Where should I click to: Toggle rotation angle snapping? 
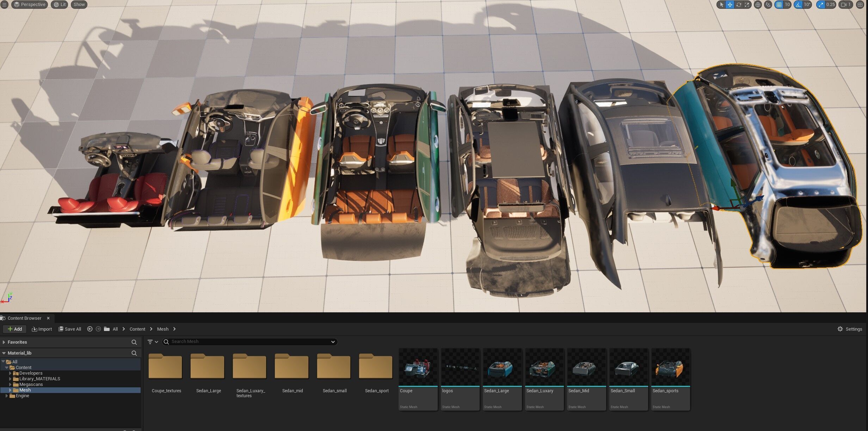coord(798,5)
